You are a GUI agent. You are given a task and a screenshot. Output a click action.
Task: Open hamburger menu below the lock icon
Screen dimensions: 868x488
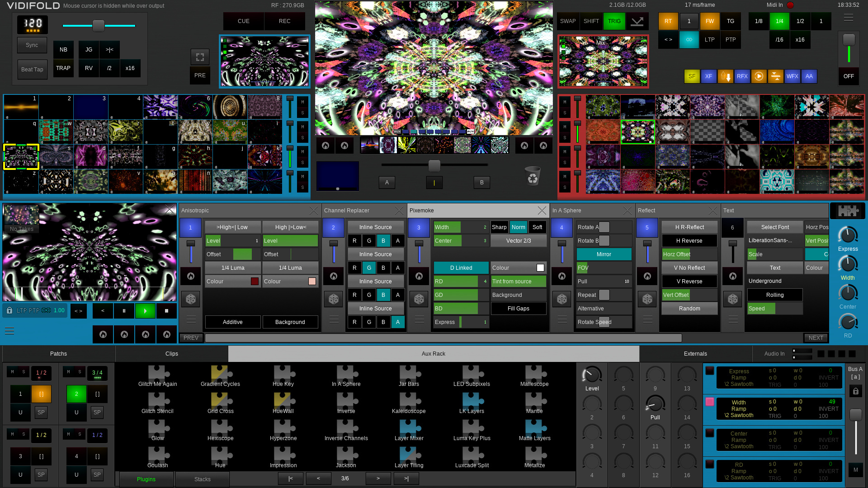pyautogui.click(x=9, y=331)
